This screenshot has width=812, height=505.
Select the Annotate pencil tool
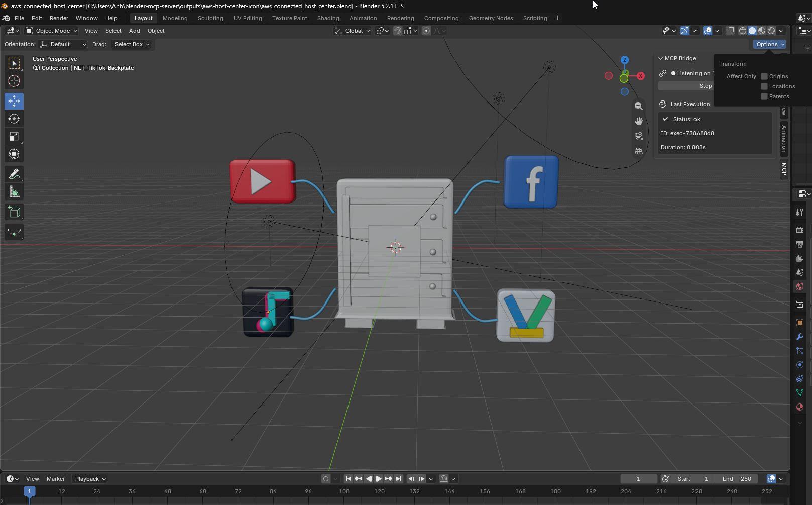tap(14, 174)
